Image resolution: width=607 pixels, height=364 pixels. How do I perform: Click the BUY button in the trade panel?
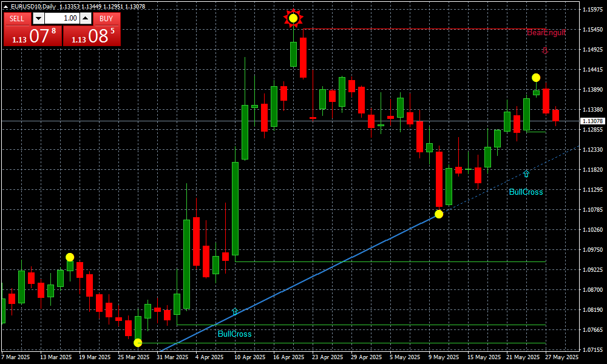(x=106, y=18)
